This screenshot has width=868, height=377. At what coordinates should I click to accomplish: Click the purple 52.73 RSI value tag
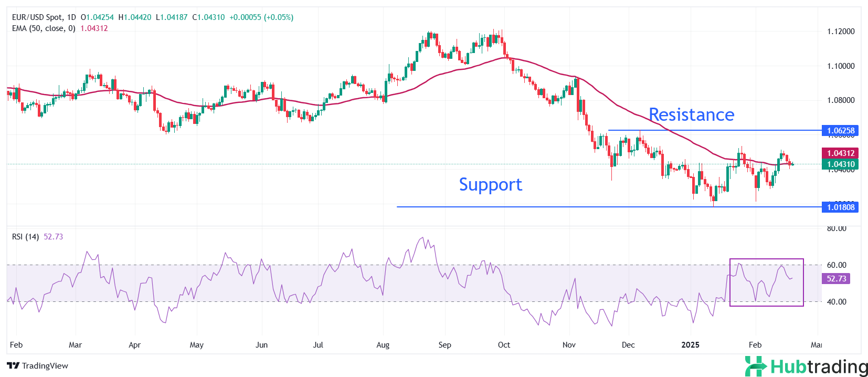pos(836,278)
